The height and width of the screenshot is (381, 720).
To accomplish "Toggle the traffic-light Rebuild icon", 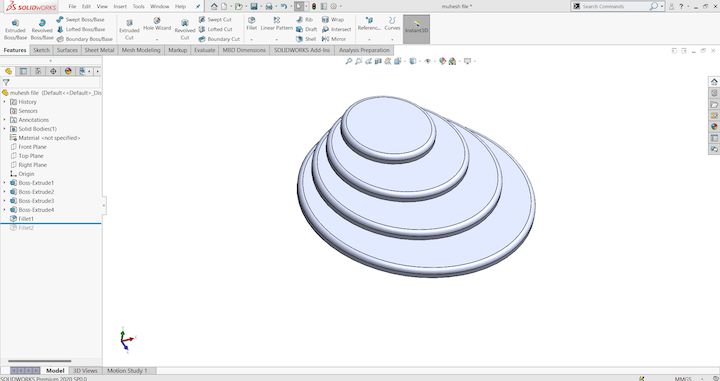I will coord(314,6).
